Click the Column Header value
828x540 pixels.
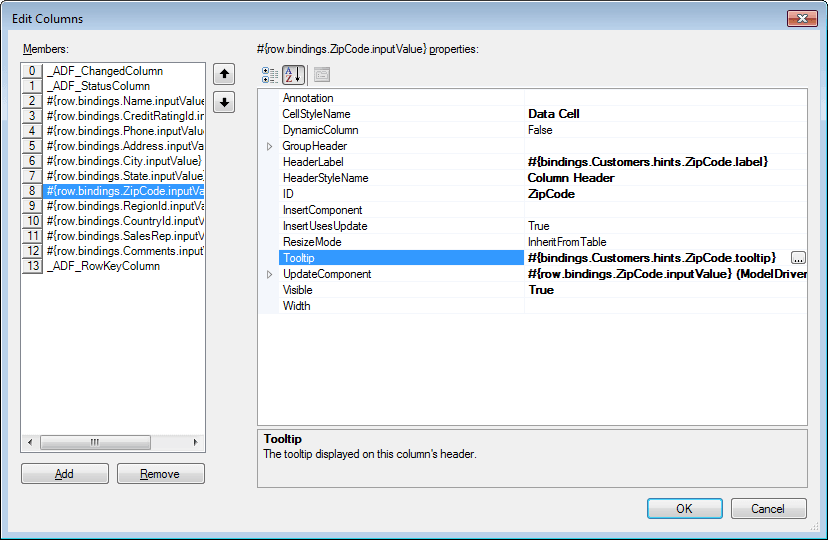pyautogui.click(x=571, y=178)
